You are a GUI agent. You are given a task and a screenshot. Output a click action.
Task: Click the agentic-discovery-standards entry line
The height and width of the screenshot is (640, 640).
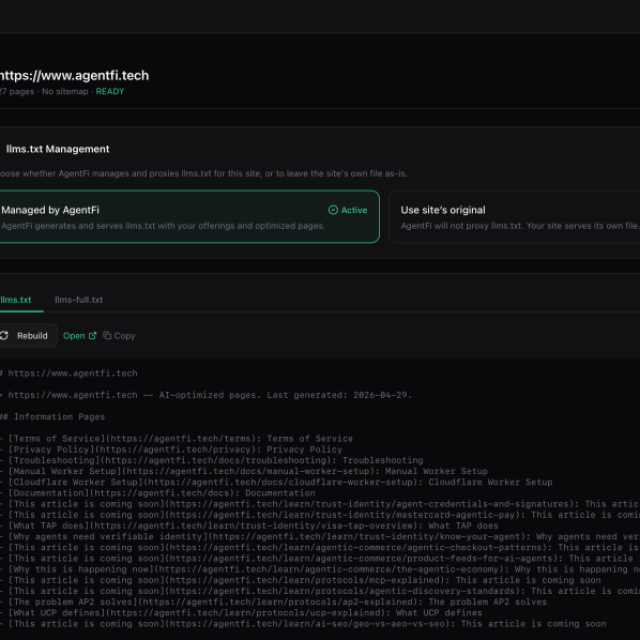pos(320,591)
